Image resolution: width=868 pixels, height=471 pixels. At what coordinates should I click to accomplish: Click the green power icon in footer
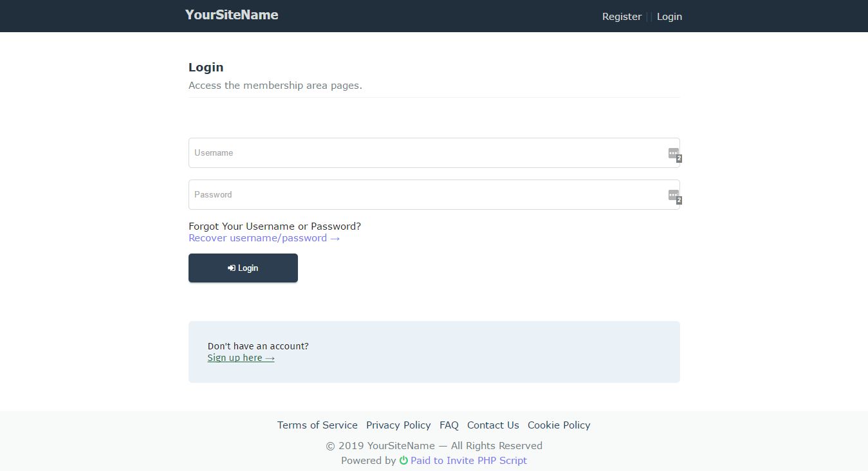pyautogui.click(x=403, y=461)
